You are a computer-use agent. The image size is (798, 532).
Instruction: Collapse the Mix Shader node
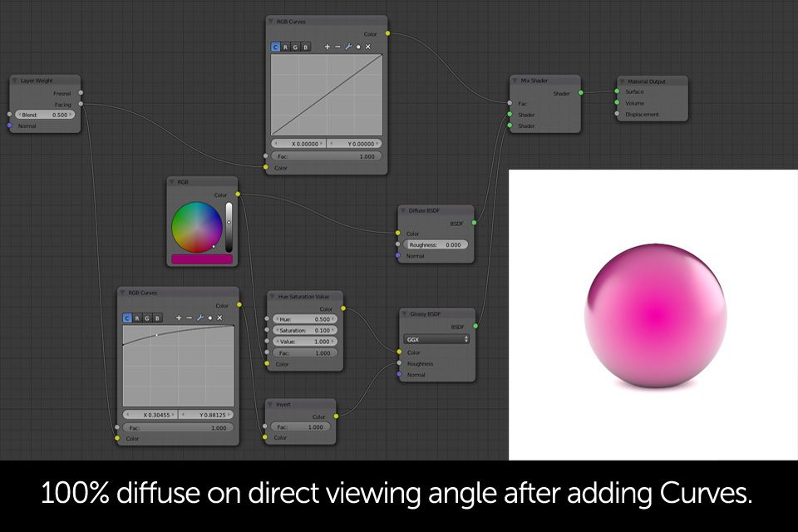tap(515, 81)
